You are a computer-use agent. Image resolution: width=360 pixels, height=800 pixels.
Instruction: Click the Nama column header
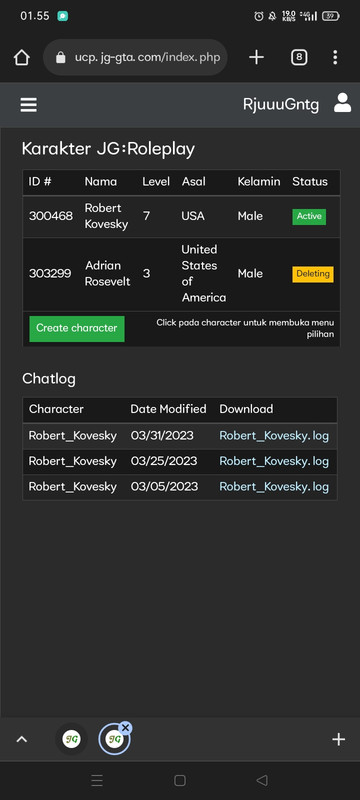pos(100,182)
